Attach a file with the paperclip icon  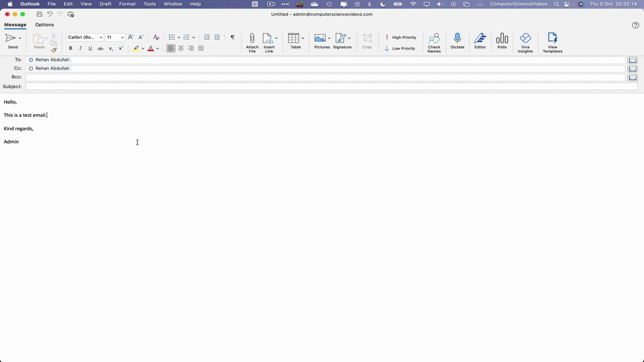pos(252,43)
